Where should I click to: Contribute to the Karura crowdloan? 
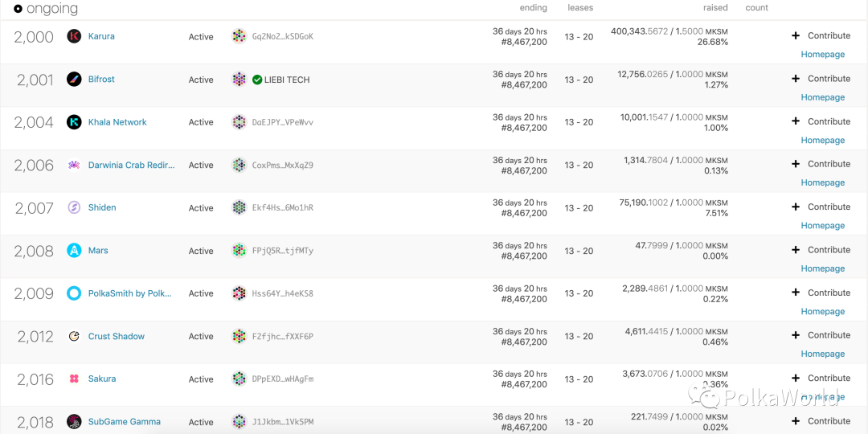(821, 35)
